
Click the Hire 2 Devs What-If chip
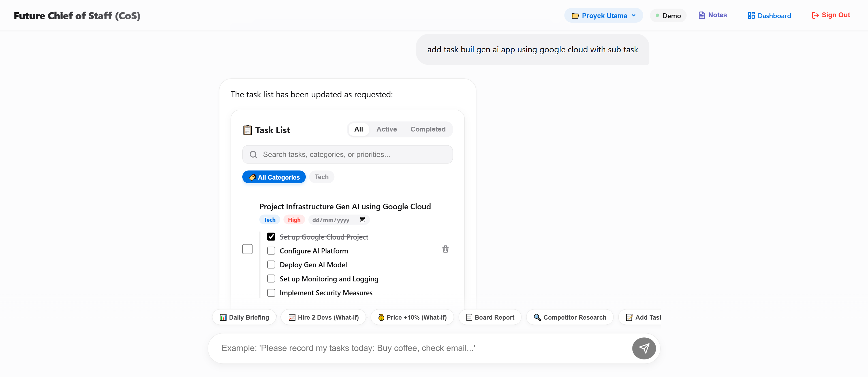(324, 317)
